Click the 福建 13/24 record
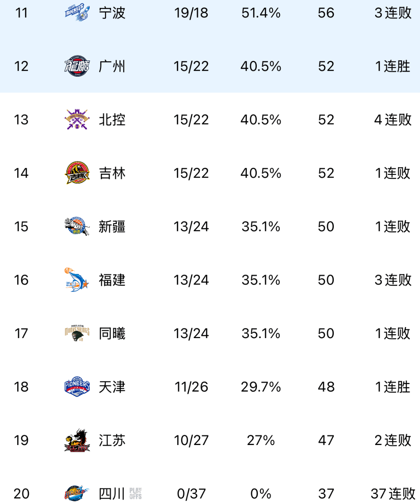Image resolution: width=420 pixels, height=504 pixels. 191,280
